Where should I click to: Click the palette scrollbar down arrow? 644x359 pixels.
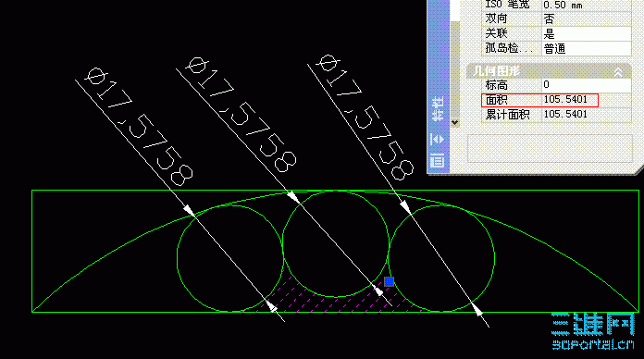454,122
